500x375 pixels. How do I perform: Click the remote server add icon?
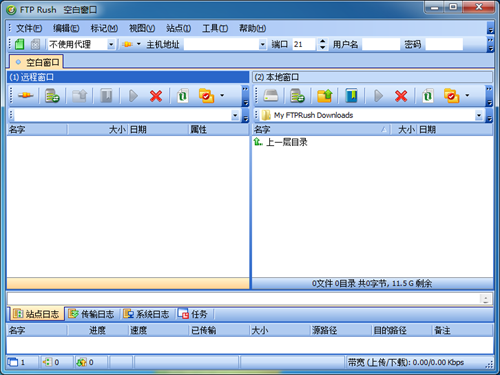pyautogui.click(x=52, y=96)
